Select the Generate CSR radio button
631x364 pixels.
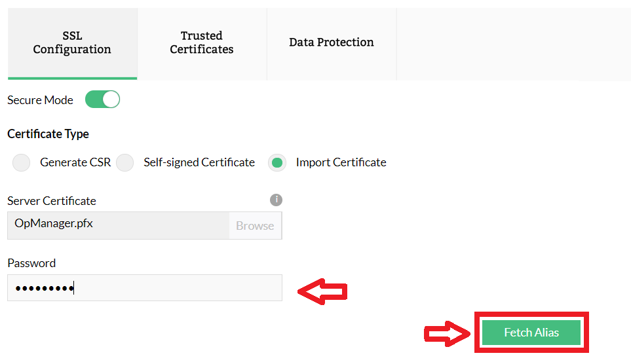[22, 162]
